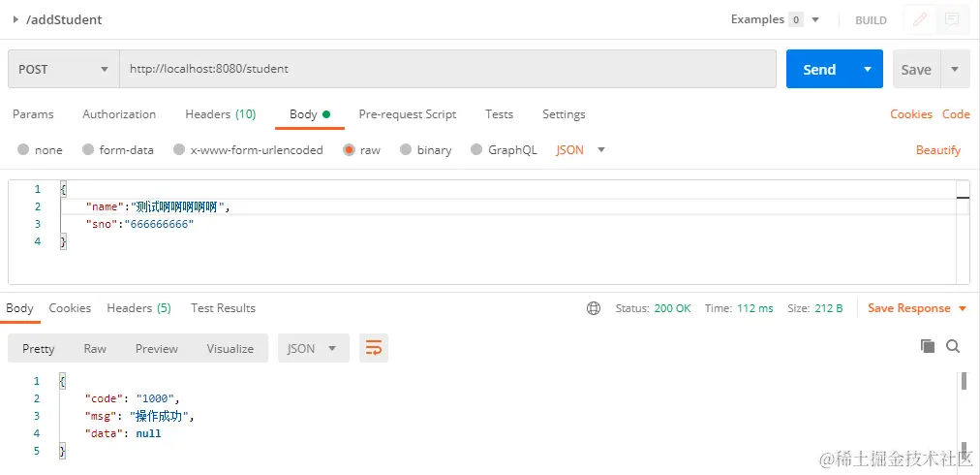Image resolution: width=980 pixels, height=475 pixels.
Task: Click the globe network icon near Status
Action: tap(593, 308)
